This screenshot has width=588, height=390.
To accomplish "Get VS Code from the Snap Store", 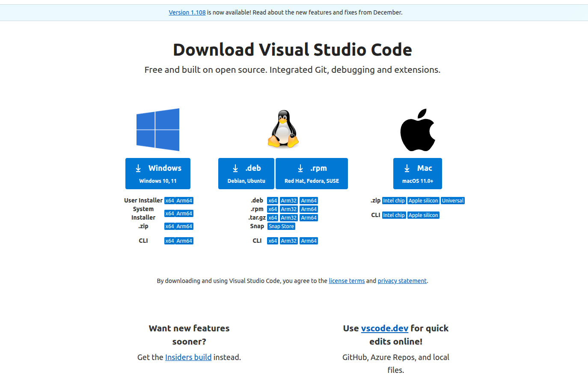I will pos(281,226).
